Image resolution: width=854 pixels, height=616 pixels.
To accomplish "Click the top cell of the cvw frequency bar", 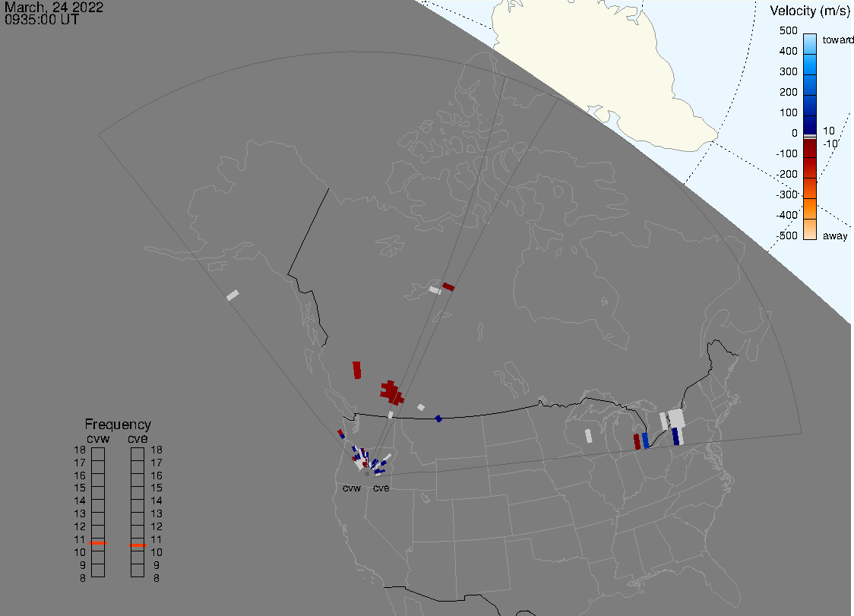I will point(98,454).
